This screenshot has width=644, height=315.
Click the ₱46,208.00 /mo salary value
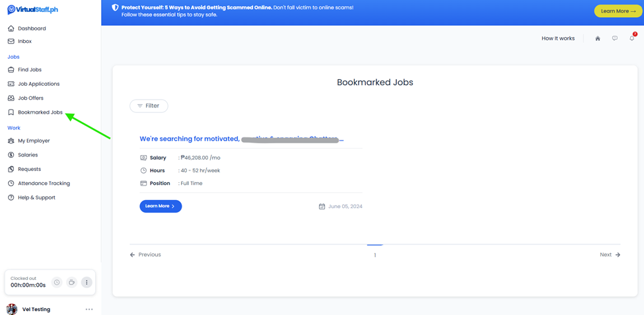(x=201, y=158)
